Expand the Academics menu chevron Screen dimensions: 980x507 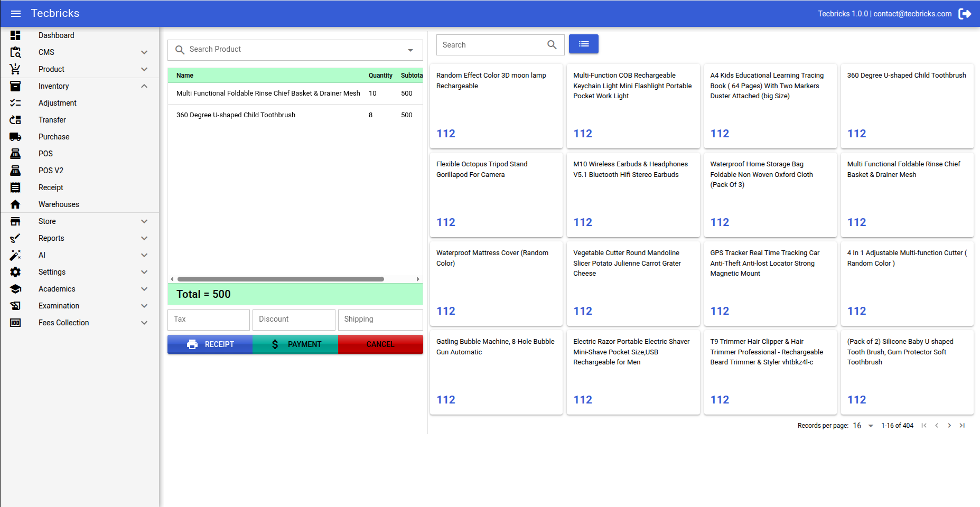[x=144, y=289]
